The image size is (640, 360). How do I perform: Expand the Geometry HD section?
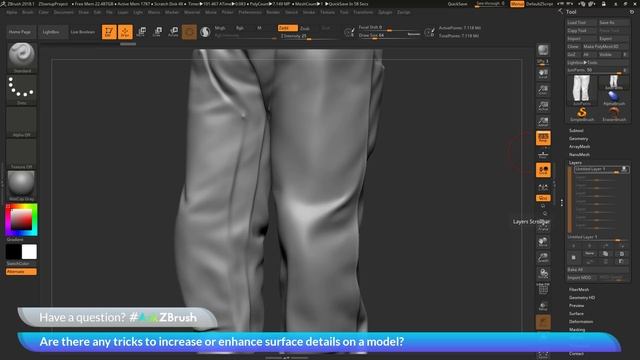[582, 298]
